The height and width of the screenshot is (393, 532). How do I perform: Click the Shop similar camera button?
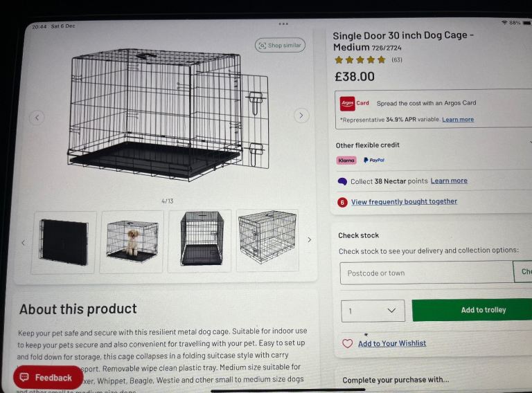pos(280,46)
